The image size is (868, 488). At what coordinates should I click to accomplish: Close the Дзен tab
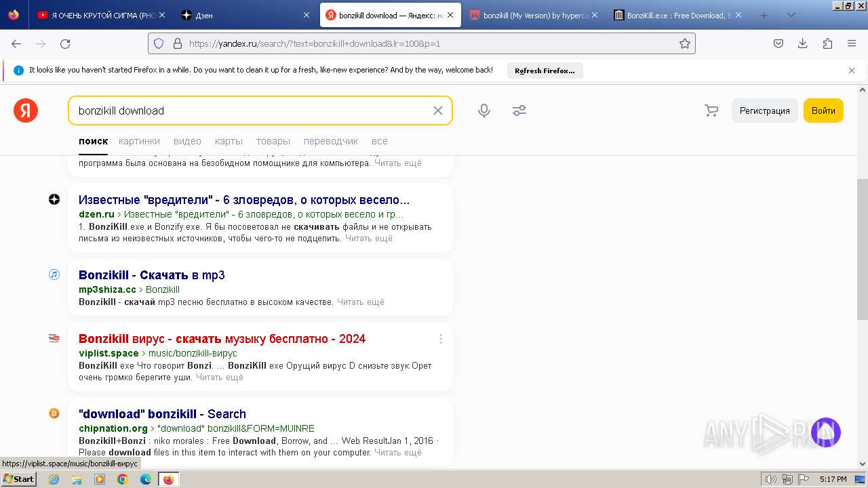tap(307, 15)
